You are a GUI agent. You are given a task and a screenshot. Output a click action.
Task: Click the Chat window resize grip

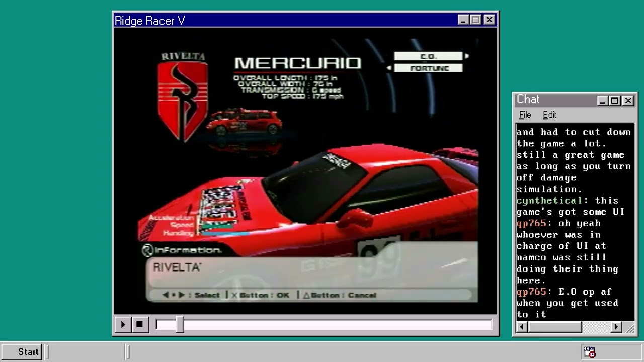(x=630, y=328)
